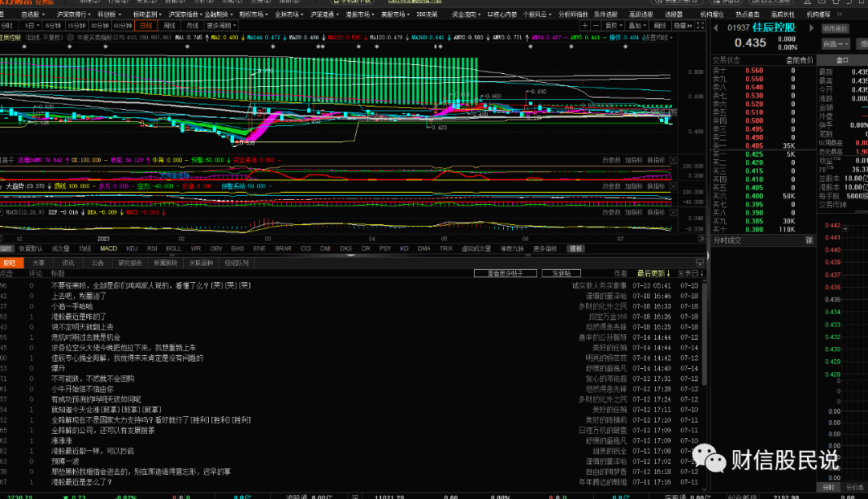Sort by 最后更新 column

point(653,273)
